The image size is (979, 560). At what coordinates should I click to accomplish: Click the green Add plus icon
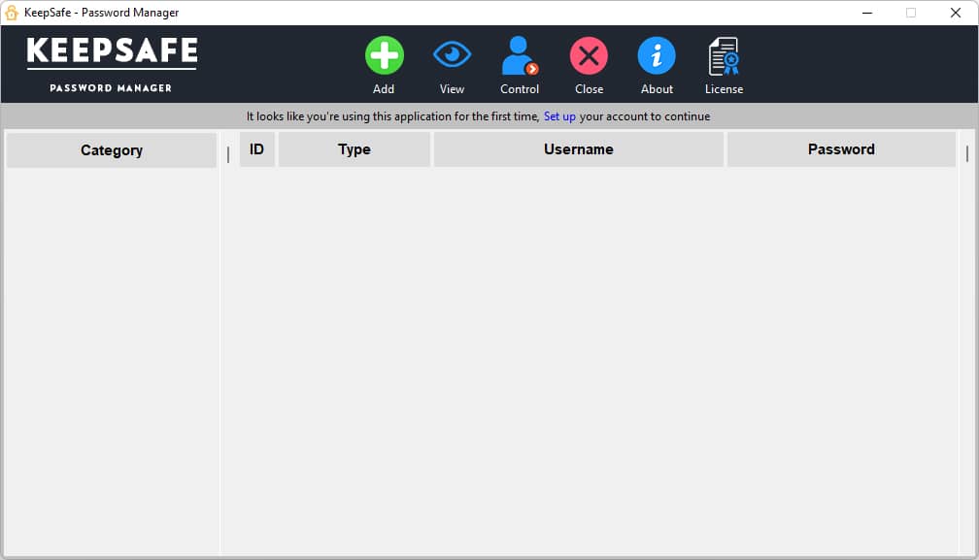pos(384,55)
